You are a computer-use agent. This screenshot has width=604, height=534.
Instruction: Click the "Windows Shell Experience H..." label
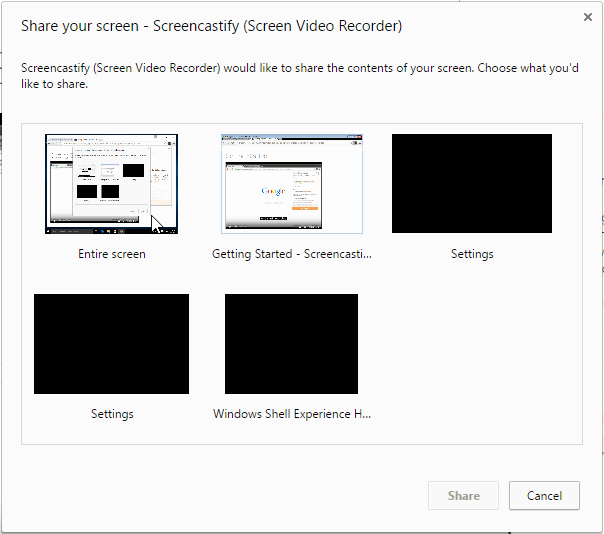click(292, 414)
